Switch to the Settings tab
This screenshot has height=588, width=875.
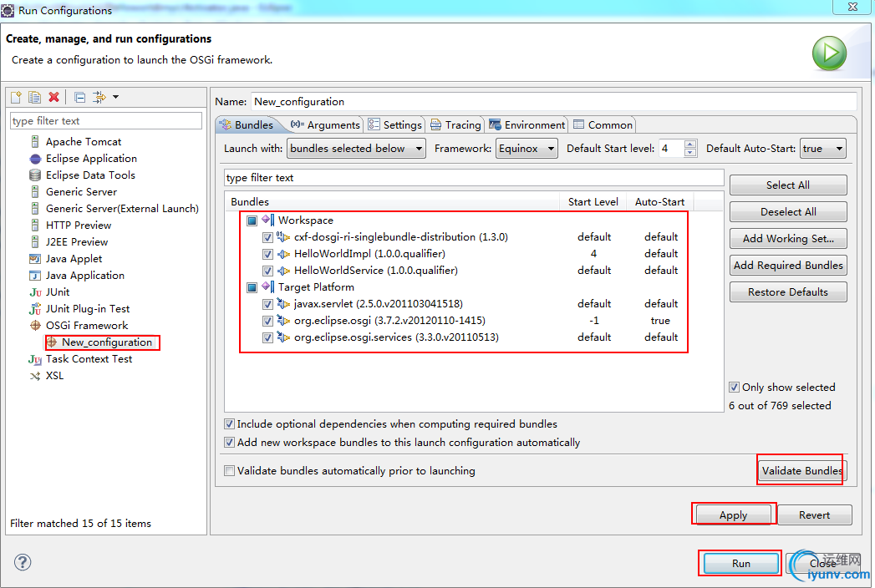394,125
